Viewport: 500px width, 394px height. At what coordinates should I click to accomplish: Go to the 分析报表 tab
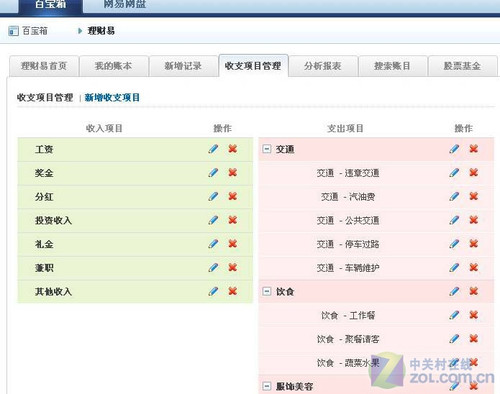[x=323, y=66]
